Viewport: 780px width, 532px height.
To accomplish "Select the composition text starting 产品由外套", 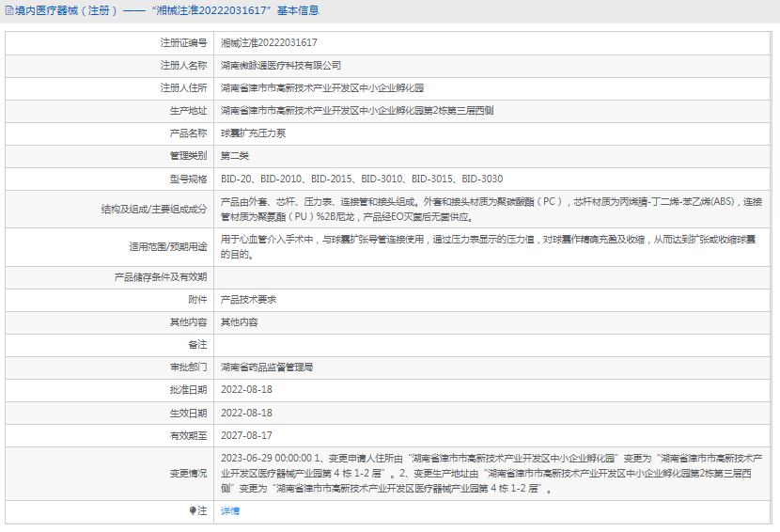I will (x=491, y=209).
